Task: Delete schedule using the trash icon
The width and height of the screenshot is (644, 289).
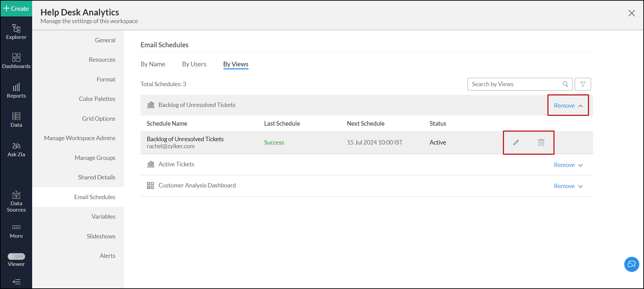Action: point(541,142)
